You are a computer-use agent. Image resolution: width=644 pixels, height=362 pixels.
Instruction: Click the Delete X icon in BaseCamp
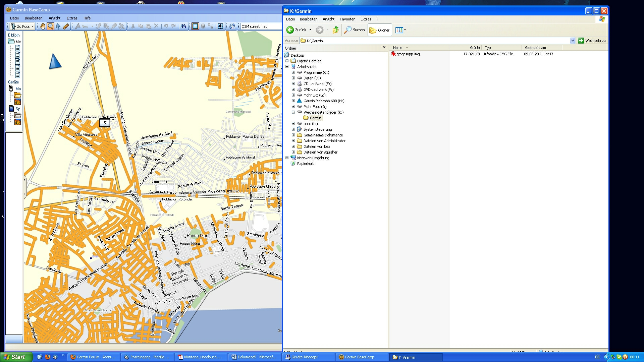[x=156, y=26]
